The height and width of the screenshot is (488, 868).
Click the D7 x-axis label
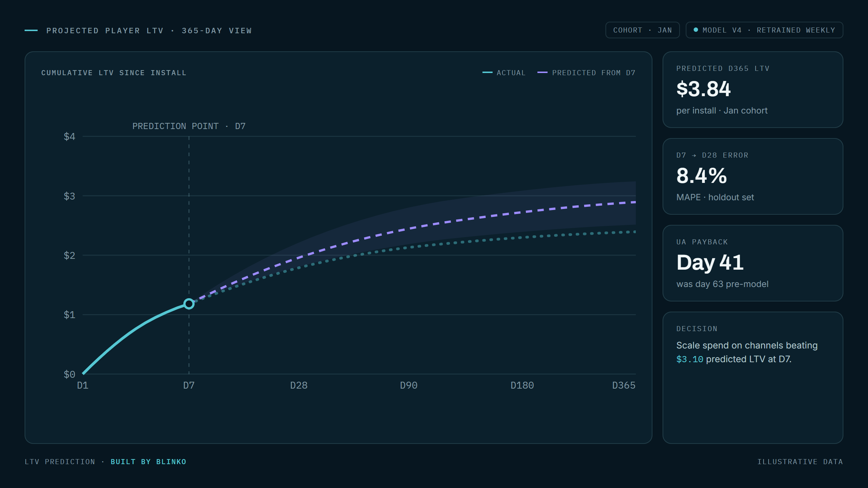[x=189, y=385]
